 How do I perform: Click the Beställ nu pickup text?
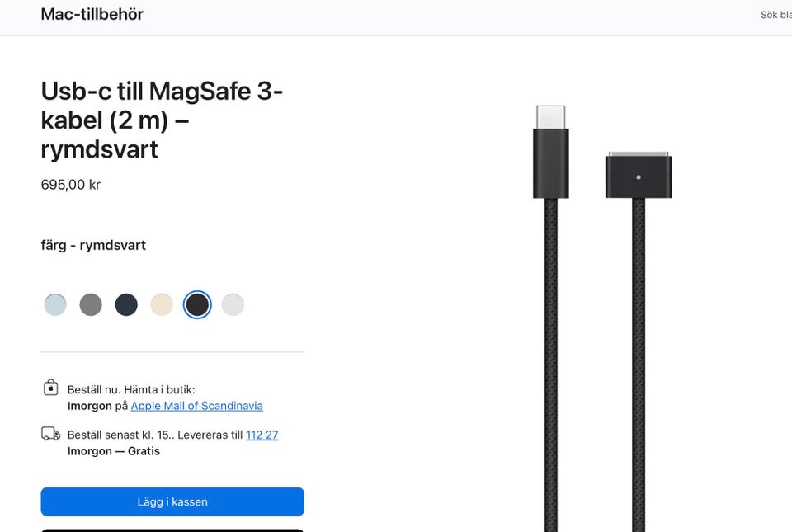131,389
